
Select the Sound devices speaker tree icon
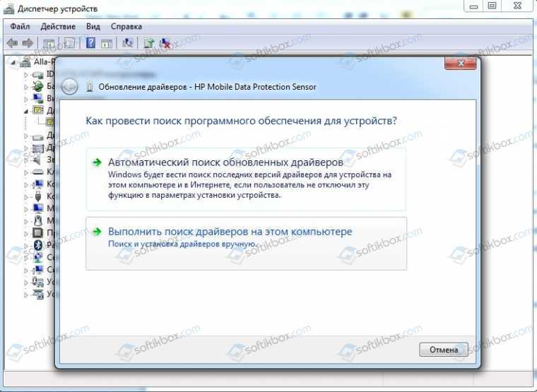[x=37, y=160]
